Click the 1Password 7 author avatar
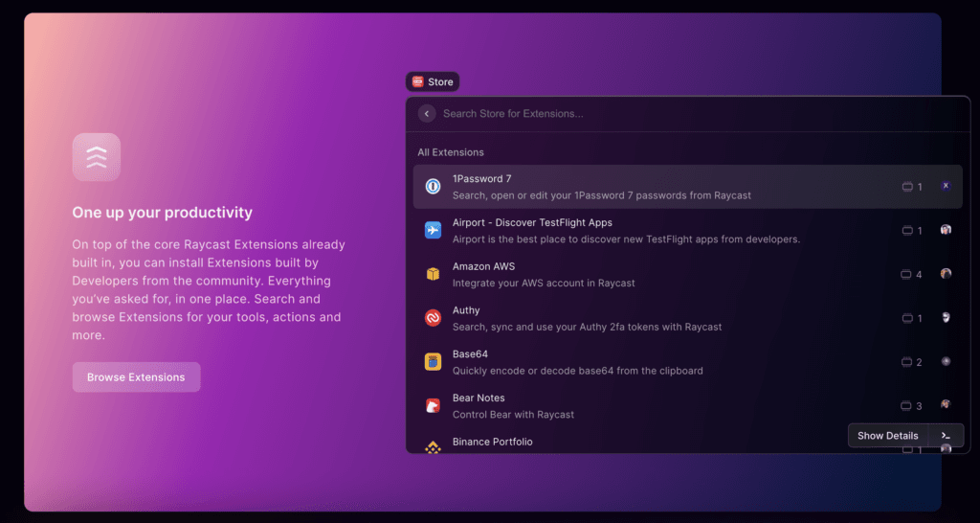The image size is (980, 523). pyautogui.click(x=946, y=186)
